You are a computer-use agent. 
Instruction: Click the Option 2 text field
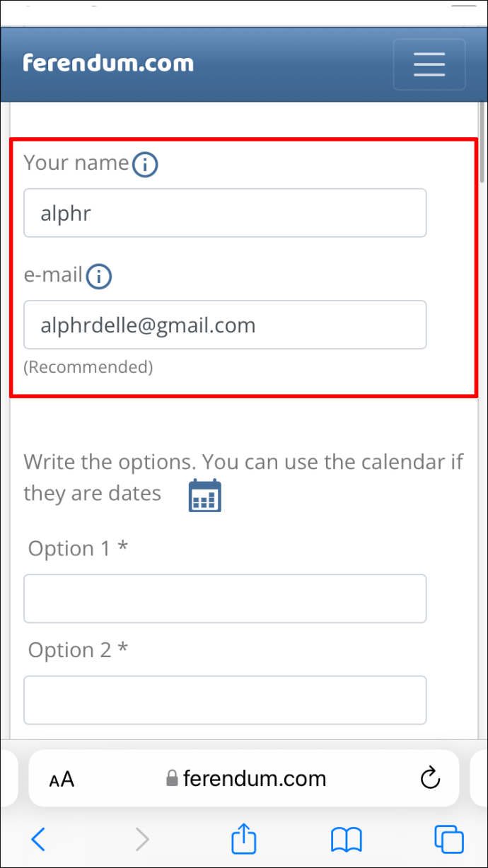coord(225,700)
